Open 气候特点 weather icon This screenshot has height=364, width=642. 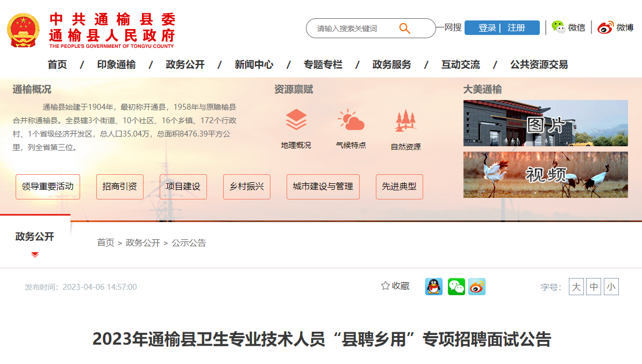(x=351, y=119)
